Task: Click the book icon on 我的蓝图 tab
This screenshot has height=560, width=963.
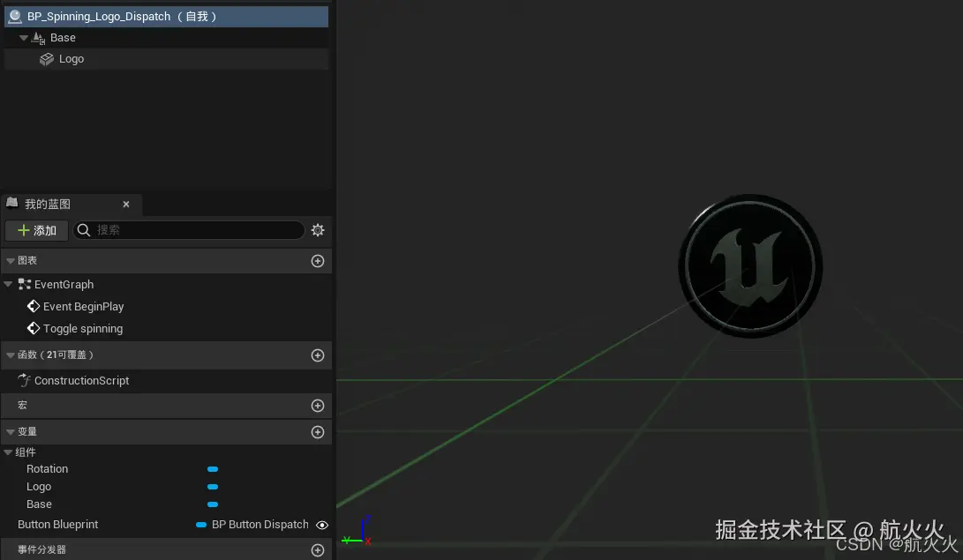Action: point(12,203)
